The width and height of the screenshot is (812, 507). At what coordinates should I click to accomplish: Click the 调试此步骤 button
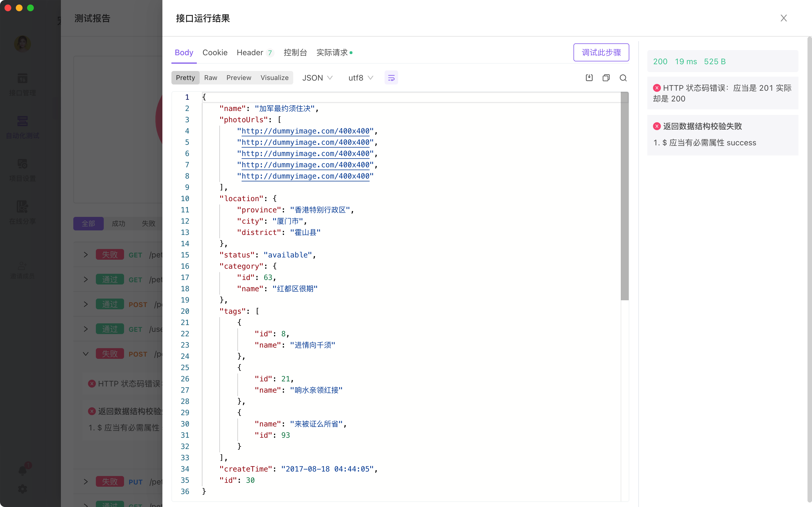click(601, 53)
